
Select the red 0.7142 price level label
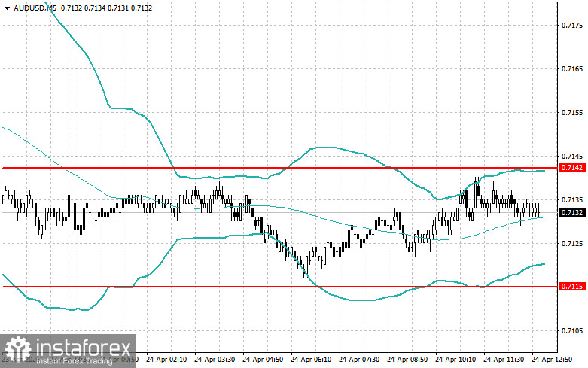572,168
